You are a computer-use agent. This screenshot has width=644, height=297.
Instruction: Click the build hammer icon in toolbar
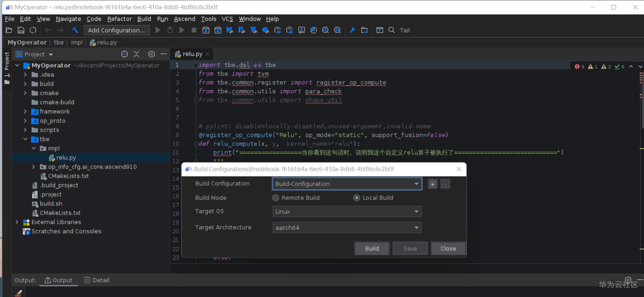pos(75,30)
